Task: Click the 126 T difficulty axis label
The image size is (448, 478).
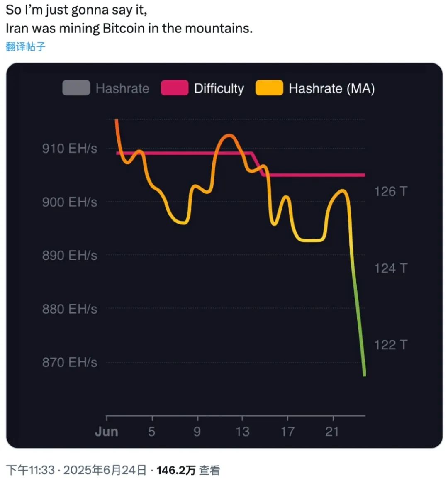Action: pos(391,191)
